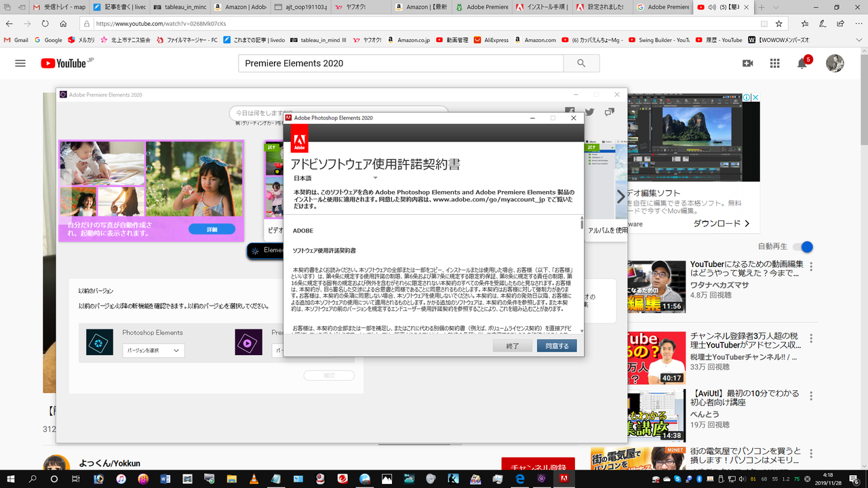Click the chat bubble icon in Premiere Elements window
Image resolution: width=868 pixels, height=488 pixels.
(x=610, y=113)
